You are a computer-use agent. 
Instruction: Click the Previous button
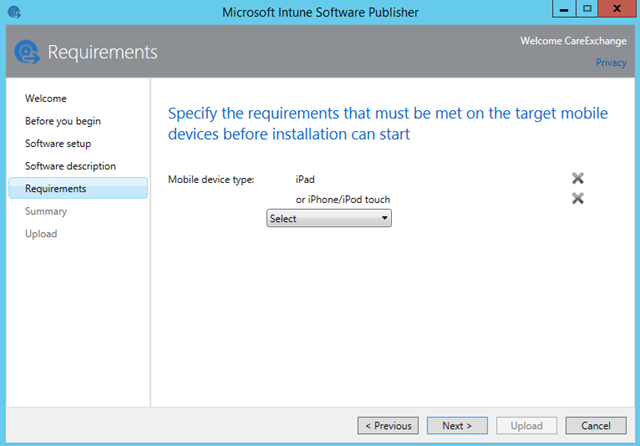pos(388,426)
